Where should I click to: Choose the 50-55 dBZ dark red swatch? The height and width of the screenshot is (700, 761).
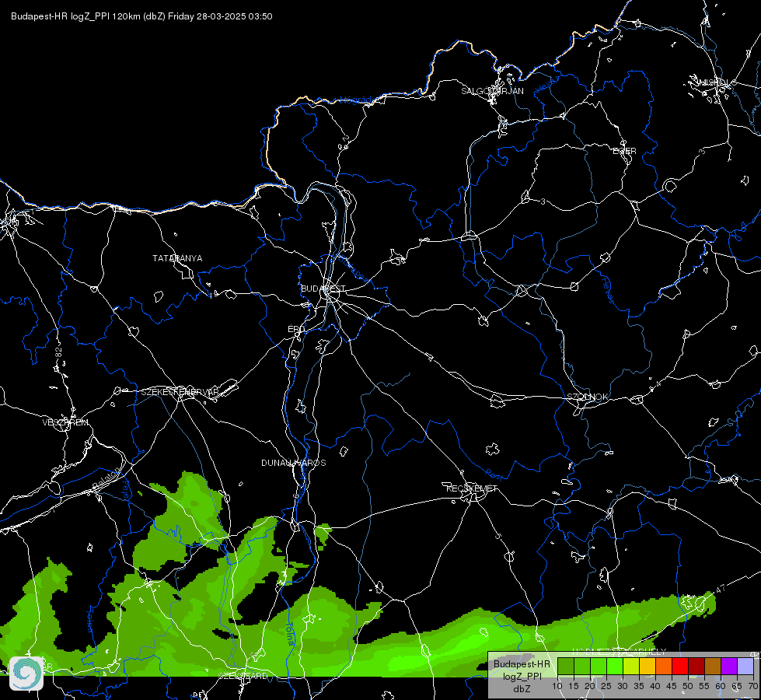coord(696,666)
